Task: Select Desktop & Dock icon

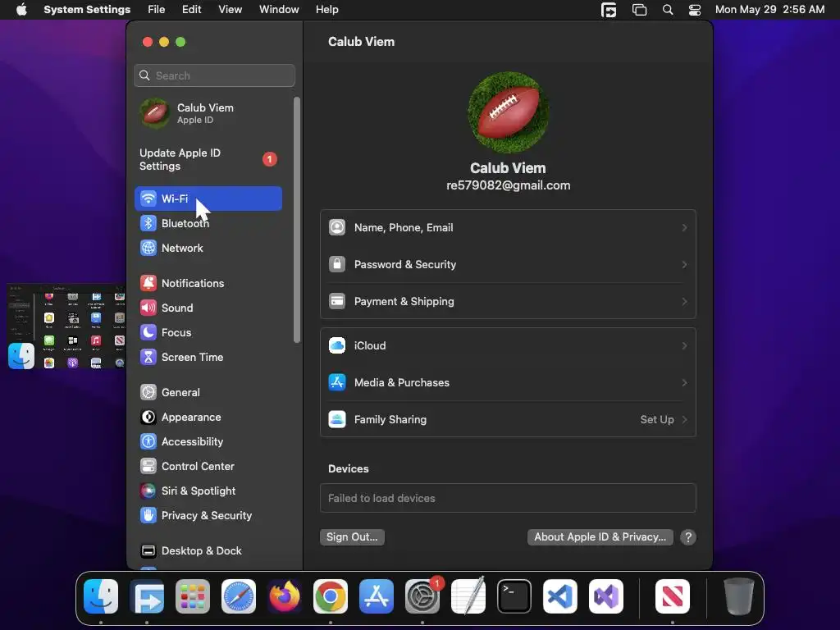Action: [148, 550]
